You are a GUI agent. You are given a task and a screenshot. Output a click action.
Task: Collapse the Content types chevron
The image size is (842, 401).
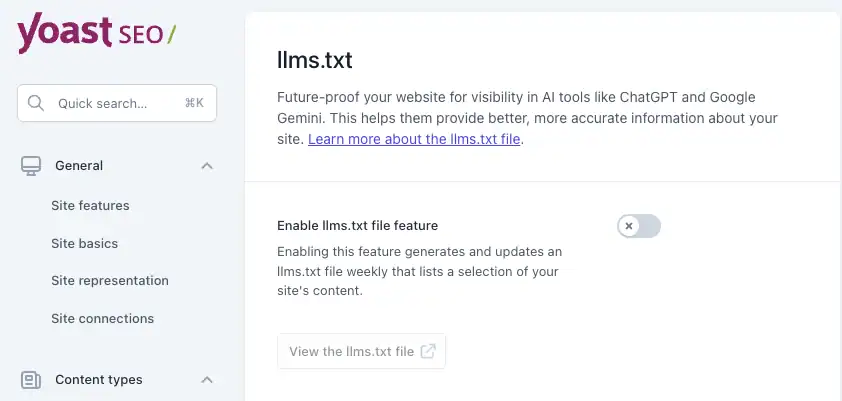point(207,380)
